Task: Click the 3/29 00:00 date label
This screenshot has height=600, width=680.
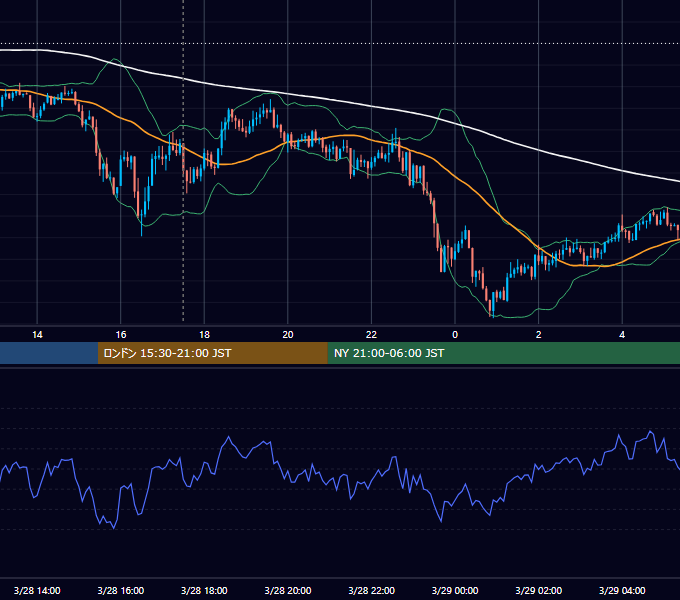Action: point(455,590)
